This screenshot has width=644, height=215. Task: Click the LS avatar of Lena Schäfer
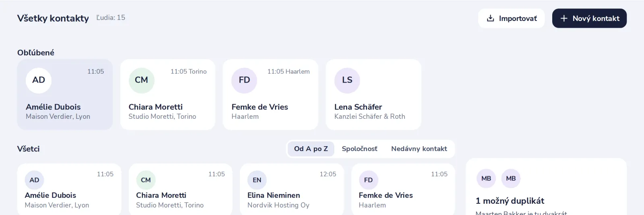(347, 80)
